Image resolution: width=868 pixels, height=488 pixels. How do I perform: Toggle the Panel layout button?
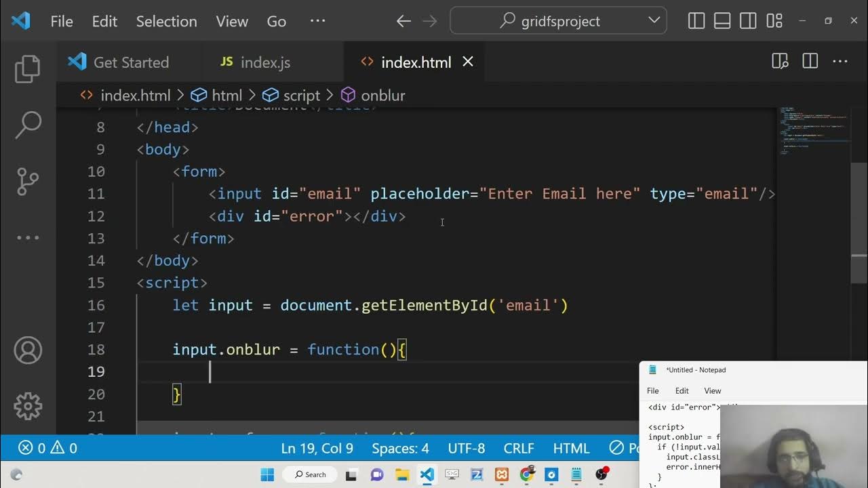(722, 21)
